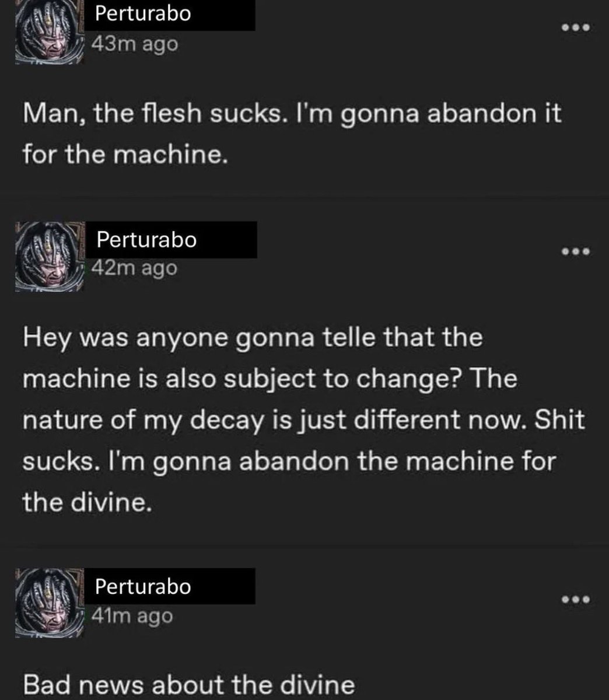Click the line starting 'nature of my decay'
The height and width of the screenshot is (700, 609).
303,421
